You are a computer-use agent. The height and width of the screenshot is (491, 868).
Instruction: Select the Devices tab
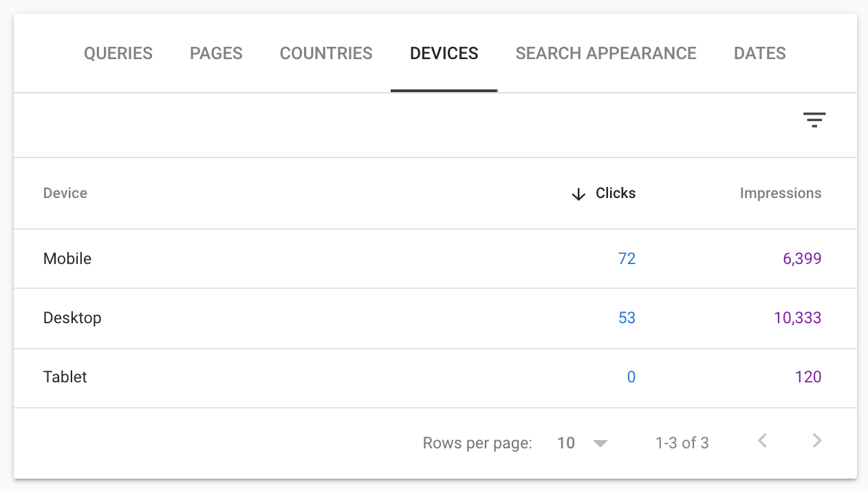pyautogui.click(x=444, y=54)
